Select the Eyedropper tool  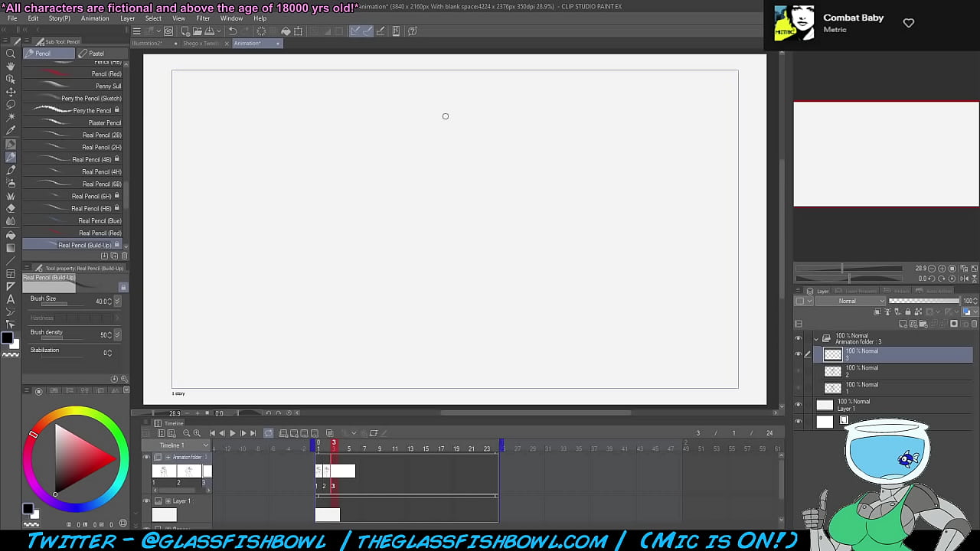[x=11, y=130]
